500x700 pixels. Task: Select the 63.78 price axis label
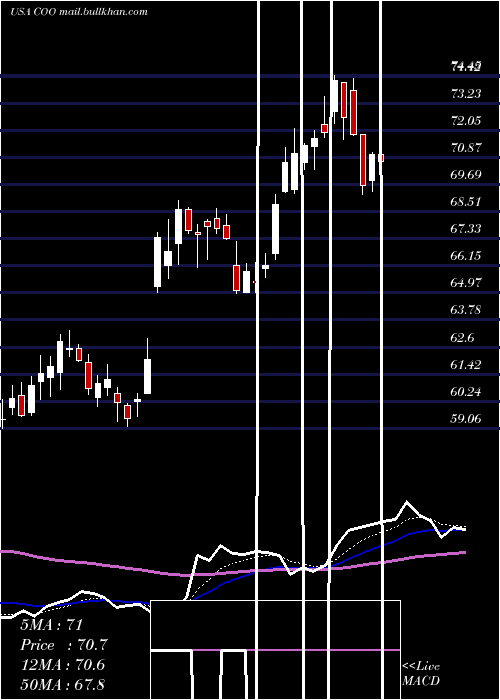[467, 310]
